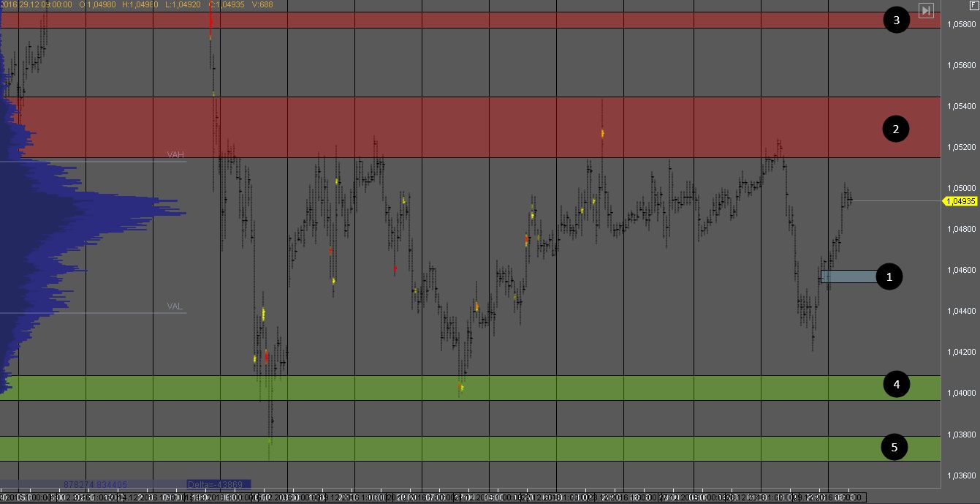Select the black circle marker numbered 2
The image size is (980, 504).
point(896,129)
